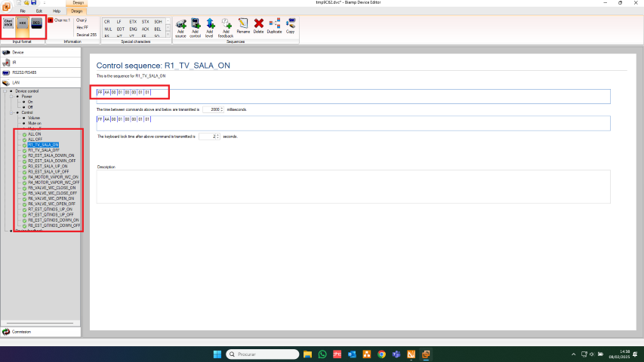644x362 pixels.
Task: Collapse the Control tree node
Action: pyautogui.click(x=13, y=112)
